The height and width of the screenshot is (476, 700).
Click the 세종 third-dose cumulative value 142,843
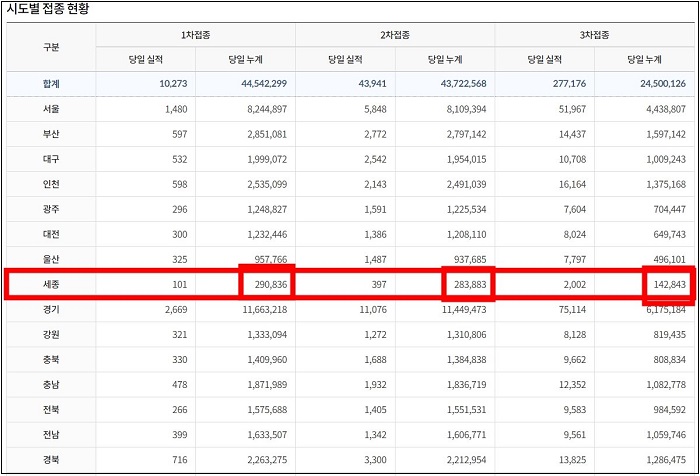point(669,284)
